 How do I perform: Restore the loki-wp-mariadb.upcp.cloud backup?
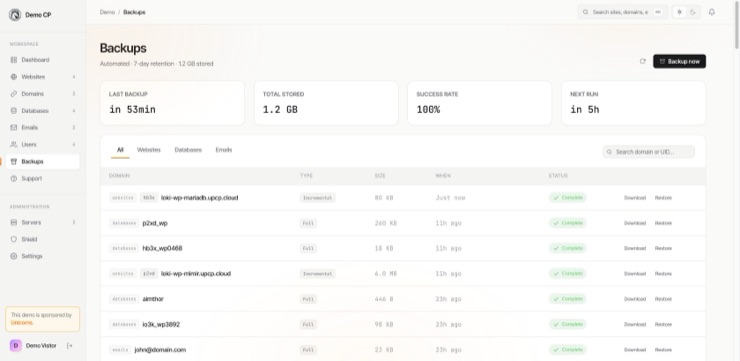pyautogui.click(x=663, y=198)
